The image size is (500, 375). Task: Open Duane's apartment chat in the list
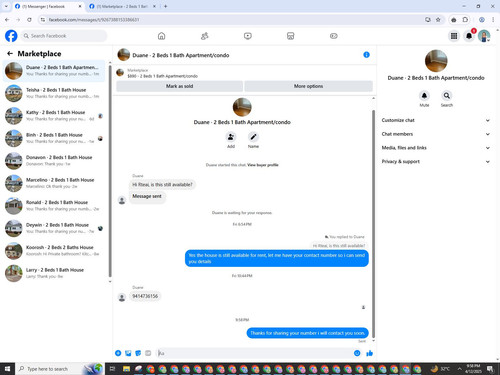point(54,71)
